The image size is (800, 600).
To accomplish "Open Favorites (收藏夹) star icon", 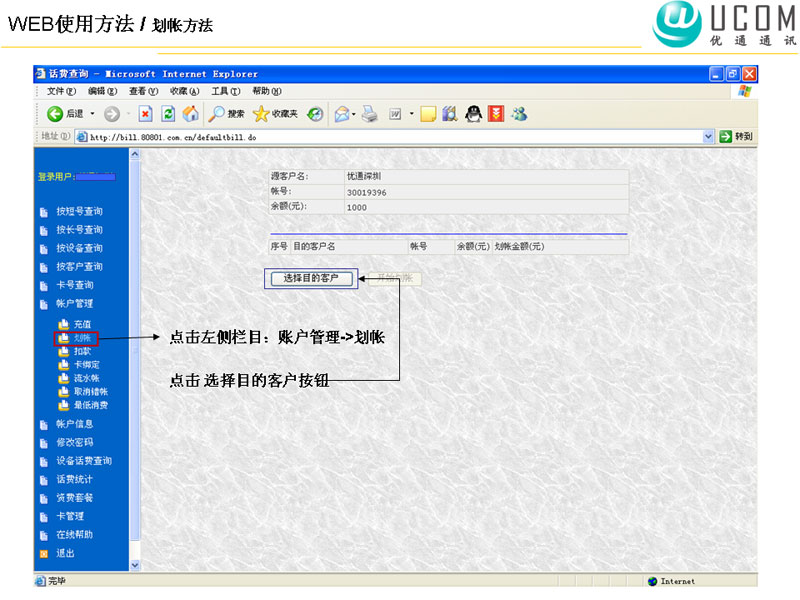I will pyautogui.click(x=275, y=114).
